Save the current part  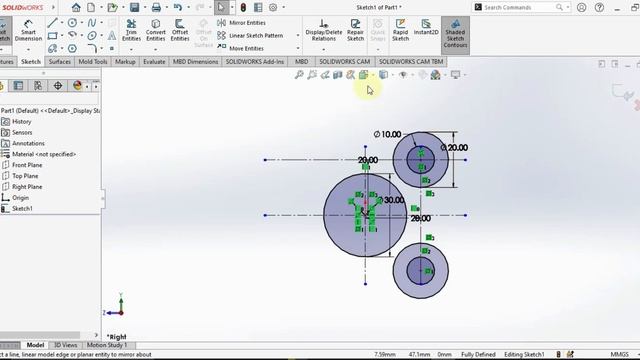pos(134,7)
